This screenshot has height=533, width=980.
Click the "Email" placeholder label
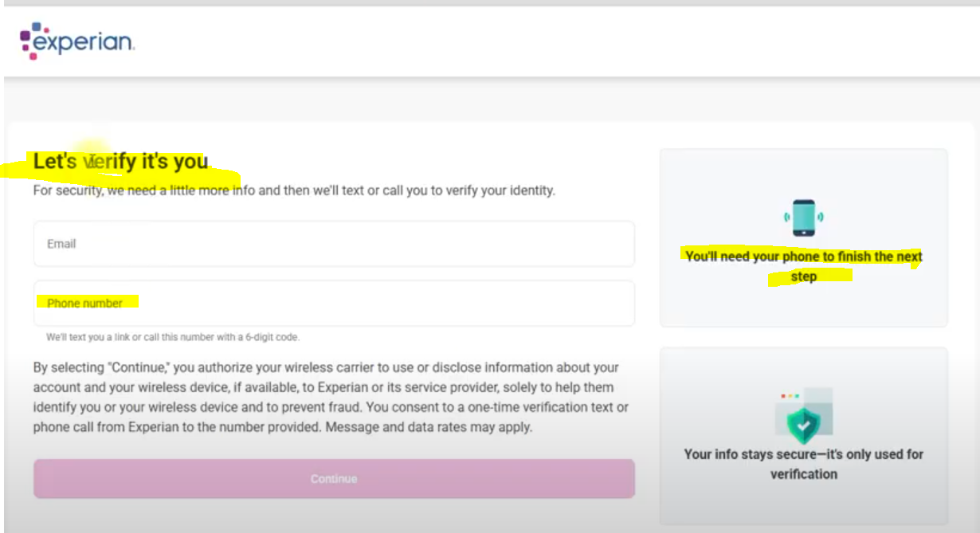point(61,244)
